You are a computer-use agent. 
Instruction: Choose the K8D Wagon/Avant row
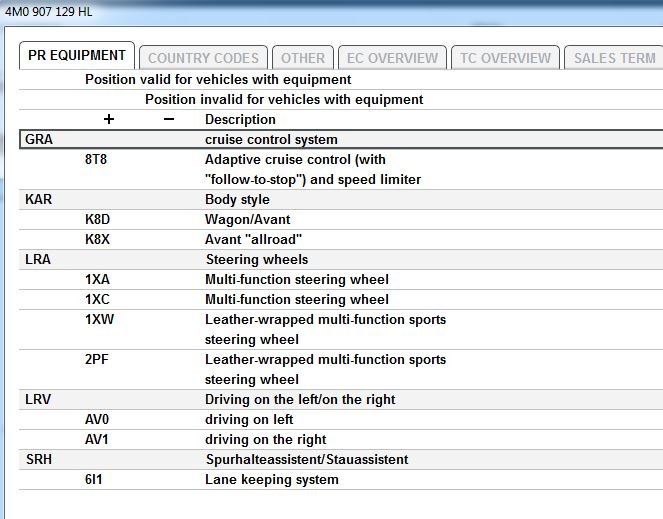[247, 220]
